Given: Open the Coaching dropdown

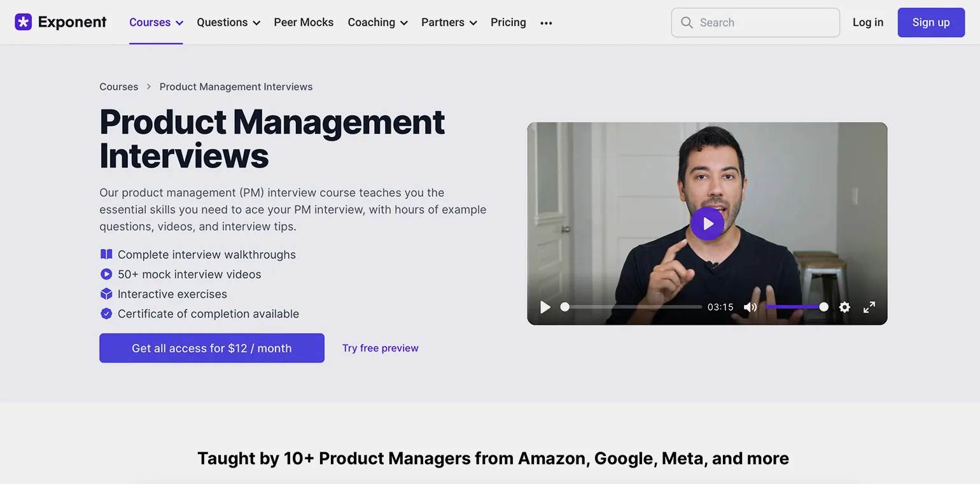Looking at the screenshot, I should (377, 22).
